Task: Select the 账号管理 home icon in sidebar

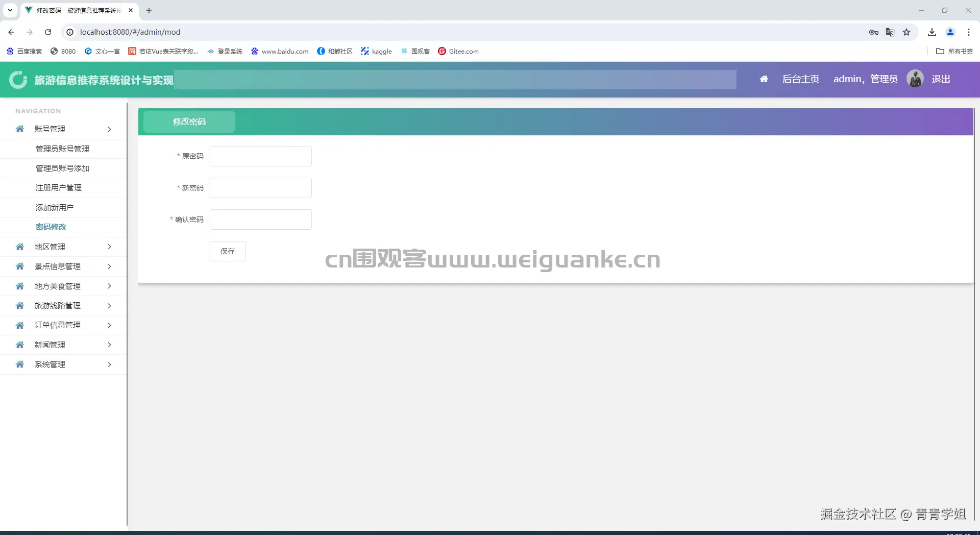Action: pyautogui.click(x=19, y=129)
